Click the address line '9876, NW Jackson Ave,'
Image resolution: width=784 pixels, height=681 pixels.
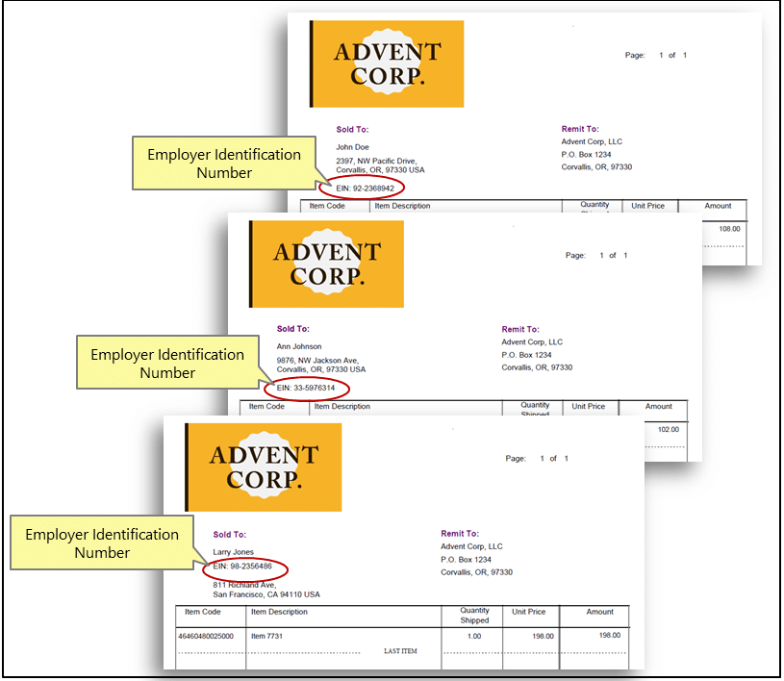(317, 361)
